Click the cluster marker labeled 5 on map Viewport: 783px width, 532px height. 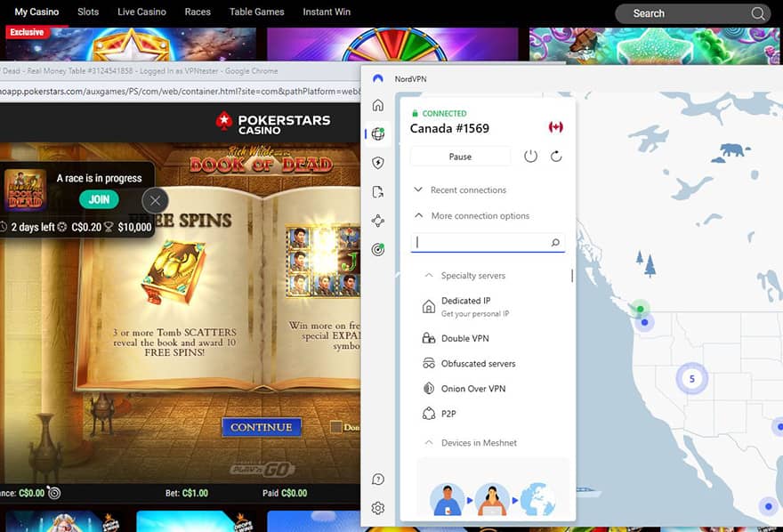tap(691, 379)
